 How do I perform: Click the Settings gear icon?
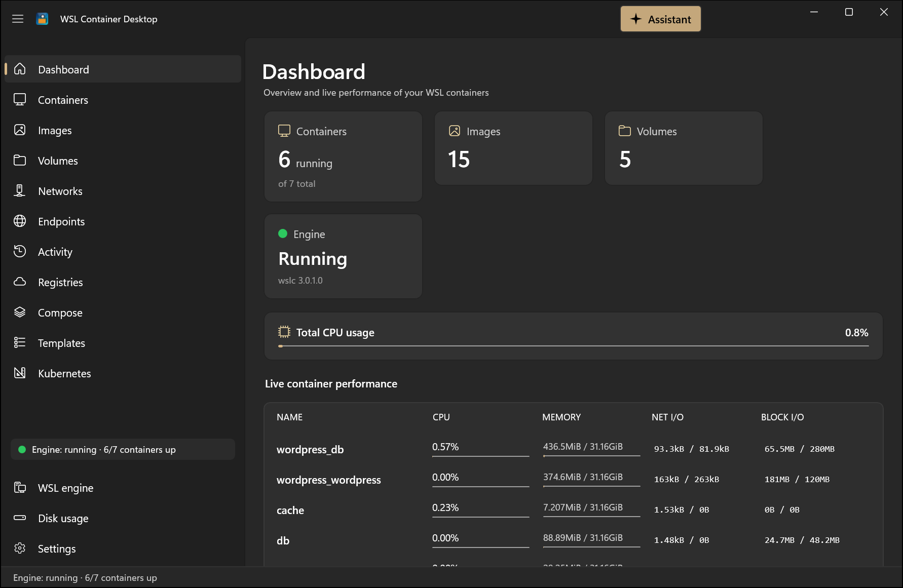click(20, 548)
